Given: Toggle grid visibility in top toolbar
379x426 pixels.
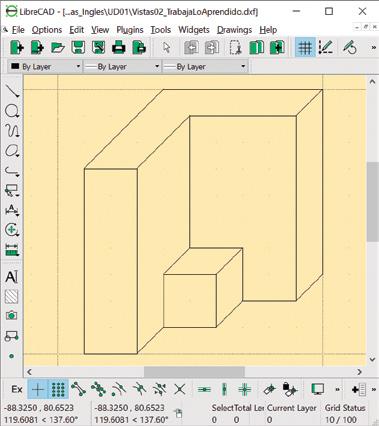Looking at the screenshot, I should pos(305,47).
